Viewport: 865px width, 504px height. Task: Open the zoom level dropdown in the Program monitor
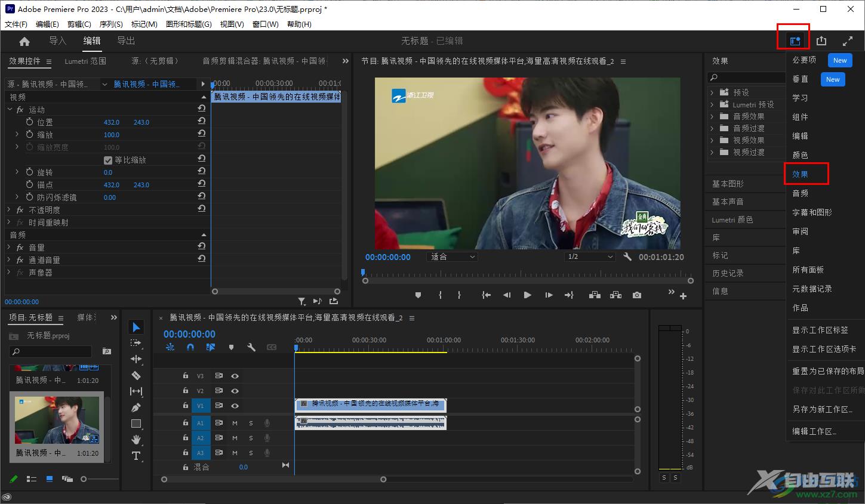452,256
